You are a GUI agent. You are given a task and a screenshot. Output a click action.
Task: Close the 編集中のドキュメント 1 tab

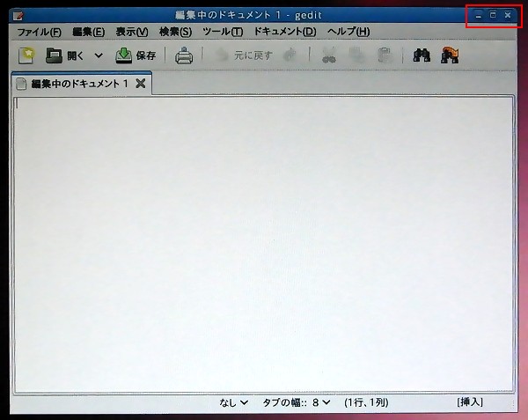pyautogui.click(x=141, y=83)
